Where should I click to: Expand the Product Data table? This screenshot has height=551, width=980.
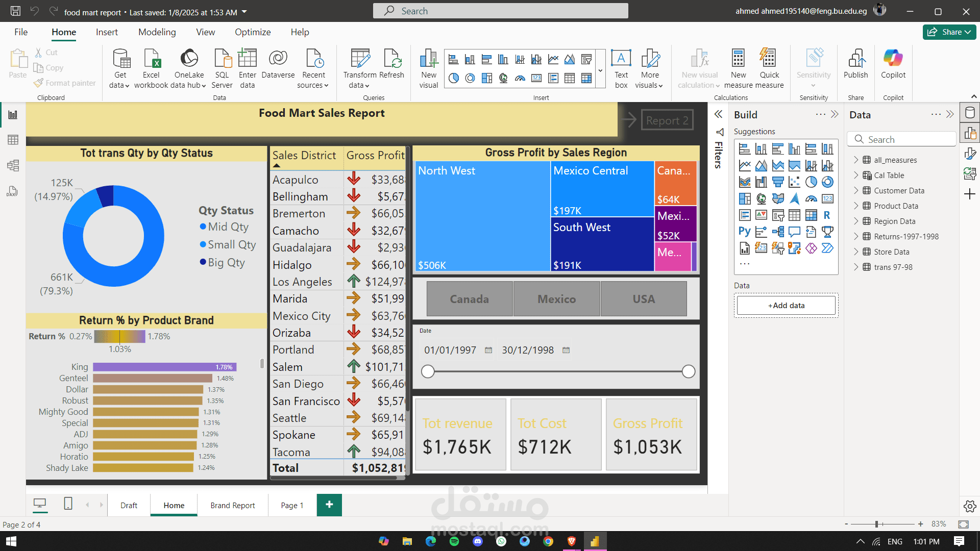pyautogui.click(x=856, y=206)
